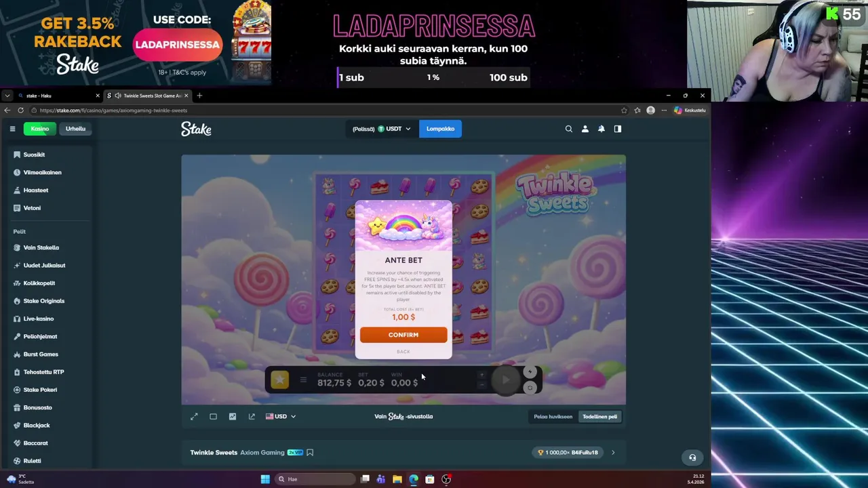Click the yellow star bonus button
Viewport: 868px width, 488px height.
pos(279,380)
